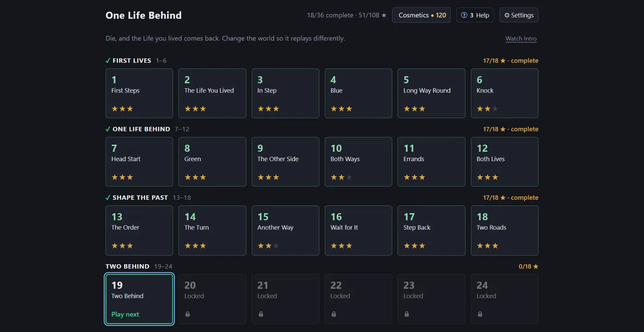Open level 3 In Step

286,93
